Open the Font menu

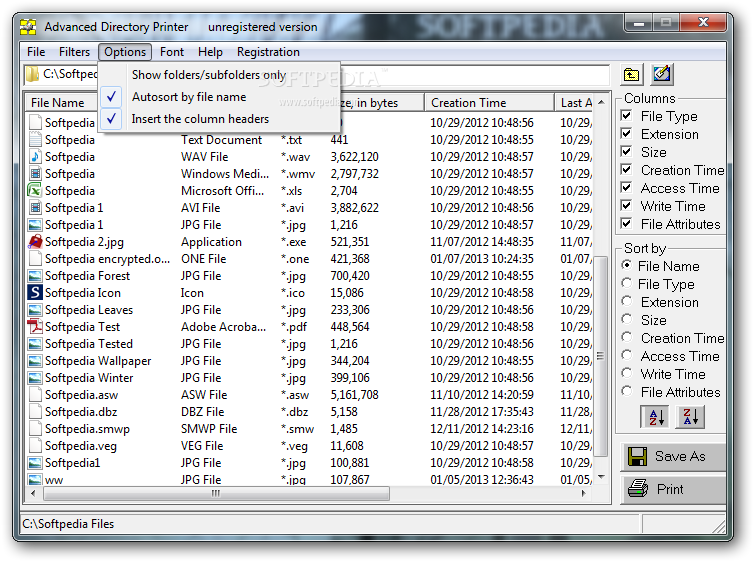point(172,52)
